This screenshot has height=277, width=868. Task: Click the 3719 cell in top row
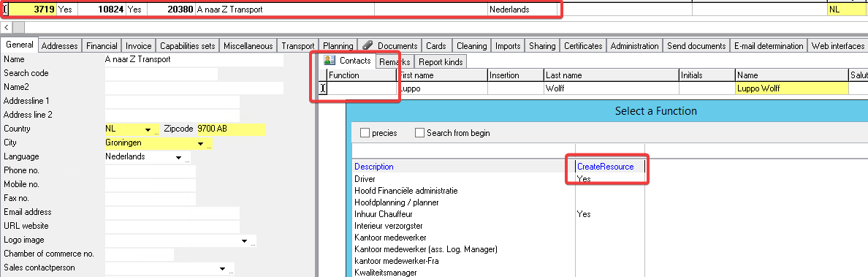click(x=32, y=10)
